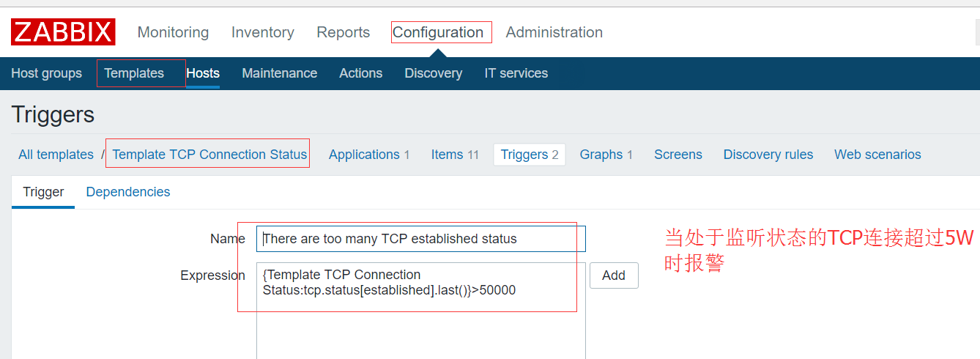
Task: Open the Reports menu
Action: (343, 32)
